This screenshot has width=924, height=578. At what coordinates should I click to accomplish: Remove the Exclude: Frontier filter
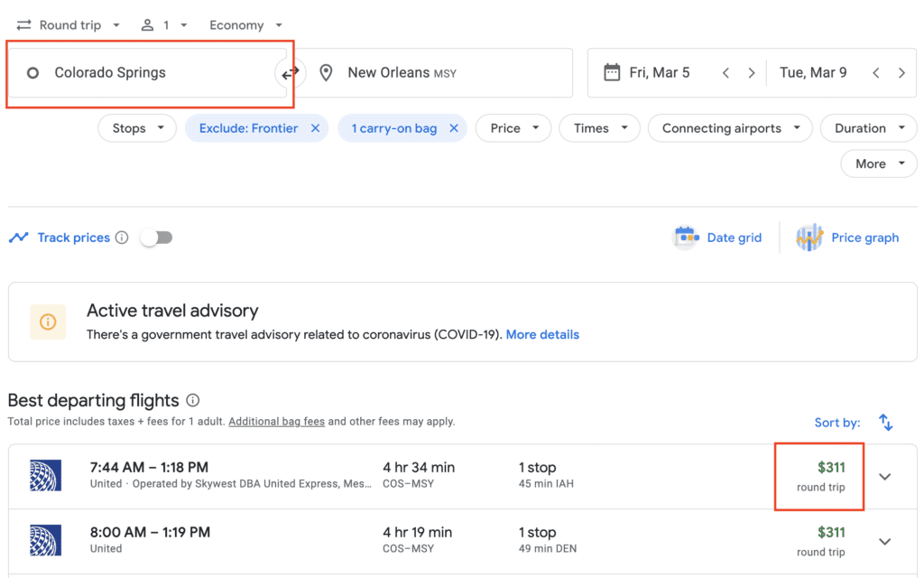315,128
